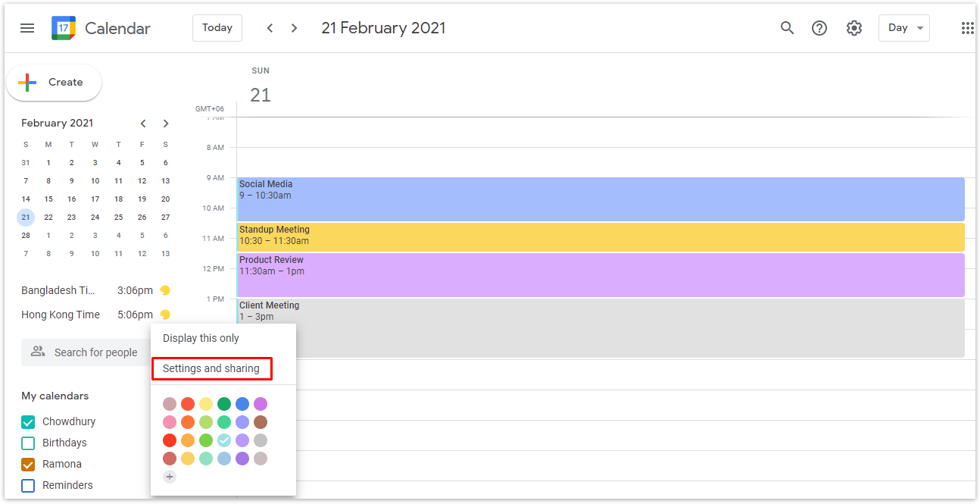Uncheck the Chowdhury calendar
Image resolution: width=980 pixels, height=504 pixels.
pos(28,421)
